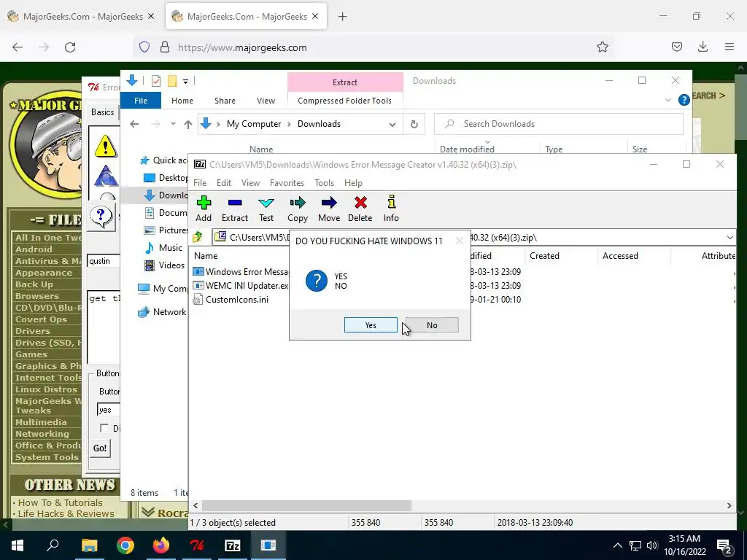The width and height of the screenshot is (747, 560).
Task: Select Music in Explorer sidebar
Action: [163, 248]
